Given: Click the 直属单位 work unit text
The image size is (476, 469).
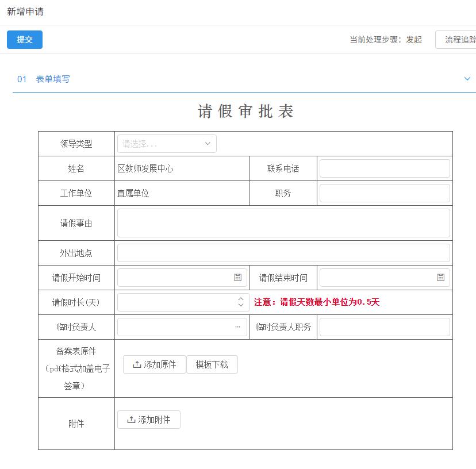Looking at the screenshot, I should point(133,193).
